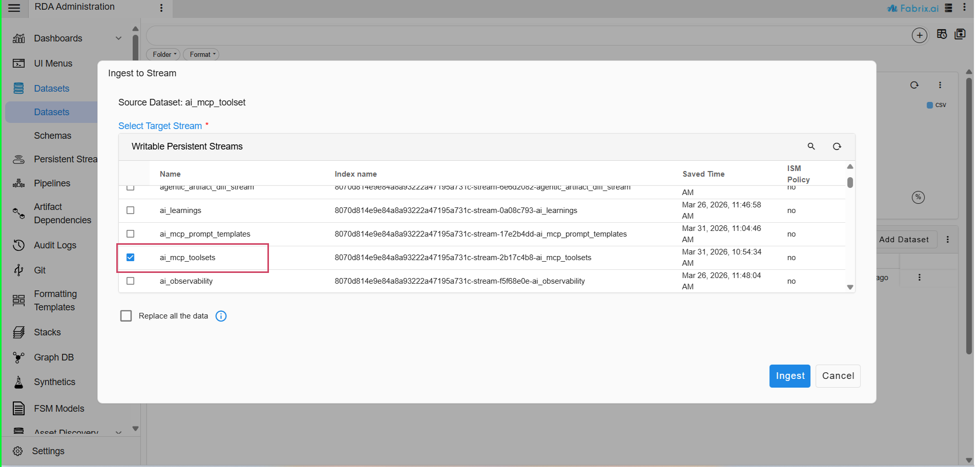Click the add plus circle icon
Viewport: 980px width, 467px height.
[x=919, y=35]
